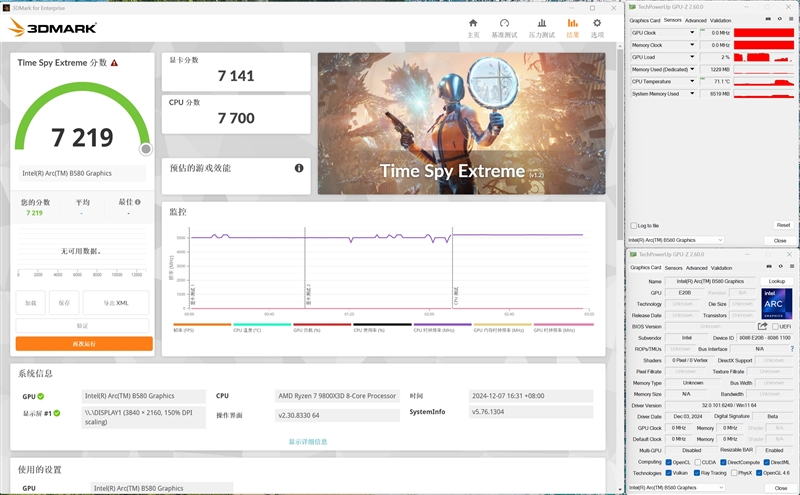Click the info icon next to 最佳
This screenshot has width=800, height=495.
(x=138, y=202)
